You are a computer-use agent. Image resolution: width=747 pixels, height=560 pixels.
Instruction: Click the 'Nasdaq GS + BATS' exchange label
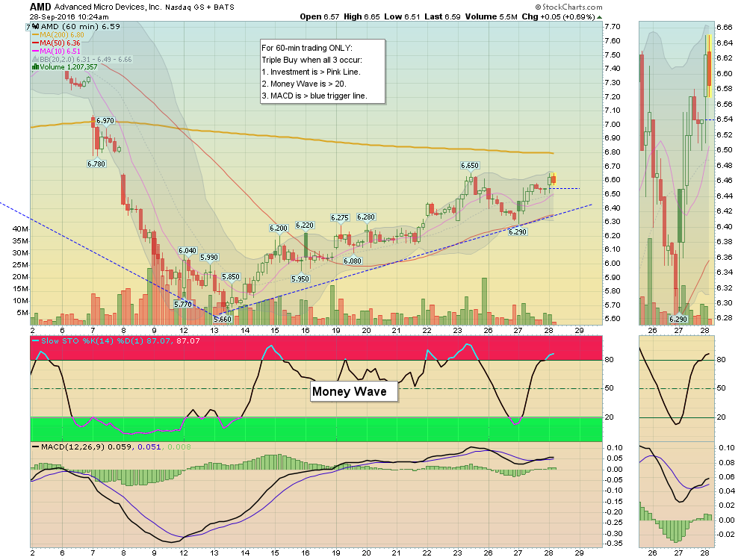pos(199,7)
